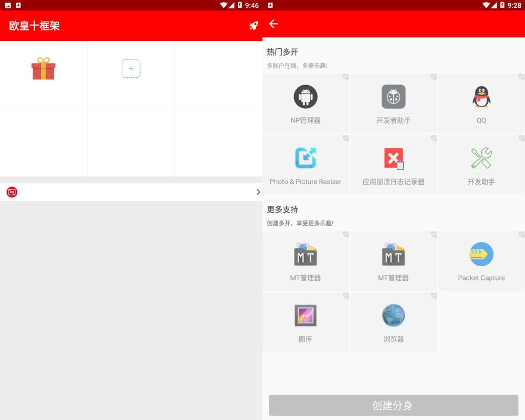This screenshot has height=420, width=525.
Task: Select the 应用崩溃日志记录器 app icon
Action: click(393, 157)
